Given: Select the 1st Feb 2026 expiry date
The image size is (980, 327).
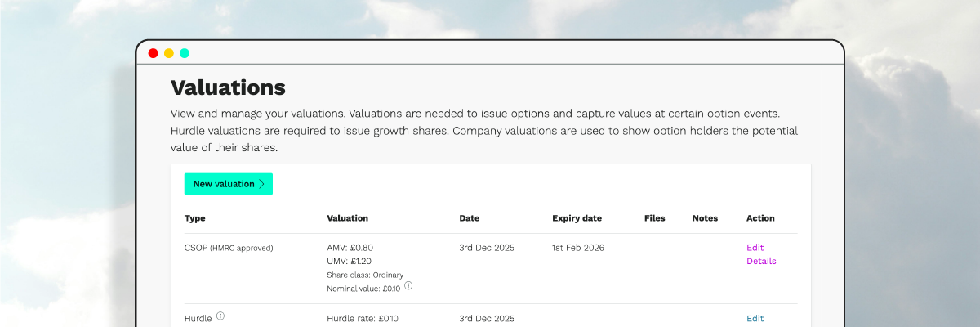Looking at the screenshot, I should click(x=578, y=248).
